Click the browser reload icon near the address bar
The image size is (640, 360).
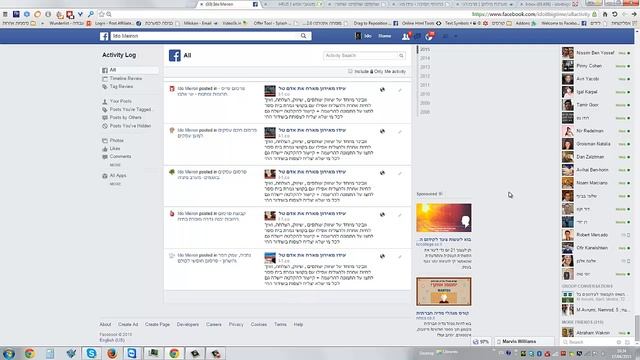tap(615, 14)
